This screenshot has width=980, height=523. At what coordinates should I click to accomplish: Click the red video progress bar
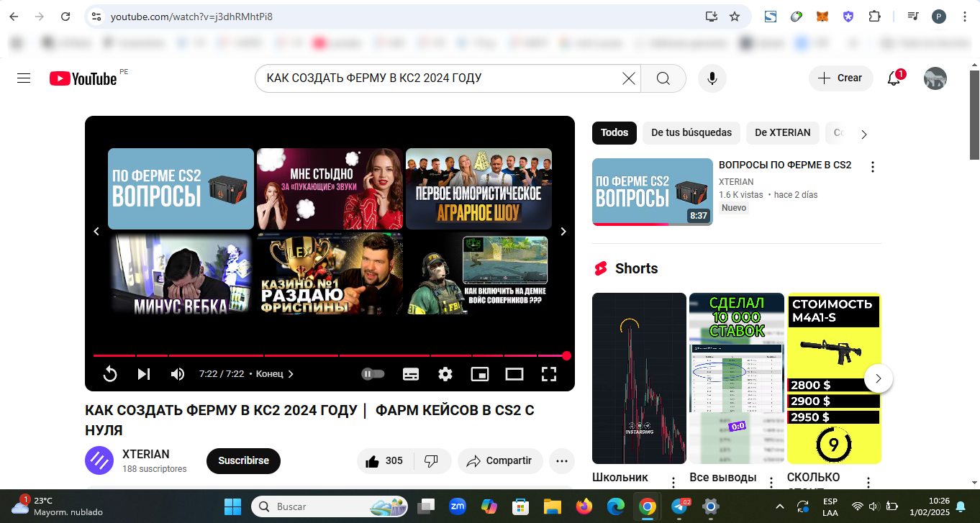tap(330, 355)
